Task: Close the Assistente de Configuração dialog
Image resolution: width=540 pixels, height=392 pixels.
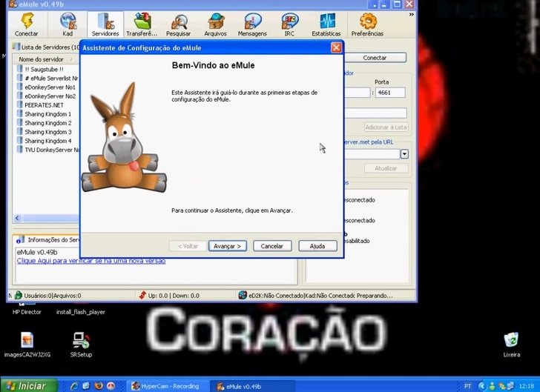Action: coord(336,47)
